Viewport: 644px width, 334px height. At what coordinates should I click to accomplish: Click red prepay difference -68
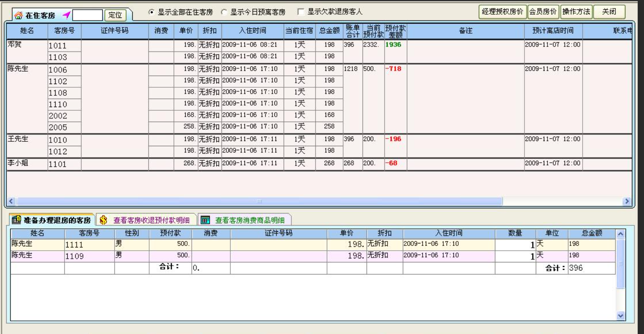click(x=391, y=163)
